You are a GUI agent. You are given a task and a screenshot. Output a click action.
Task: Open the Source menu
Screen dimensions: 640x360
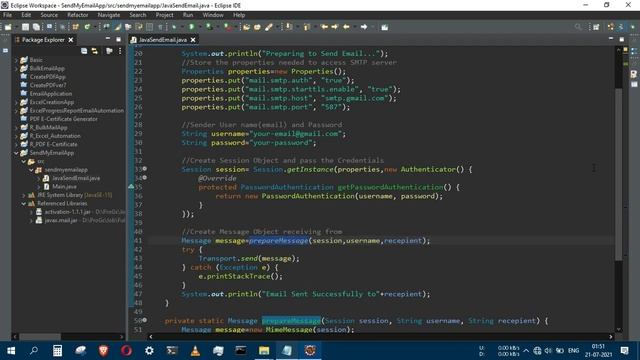pos(49,15)
